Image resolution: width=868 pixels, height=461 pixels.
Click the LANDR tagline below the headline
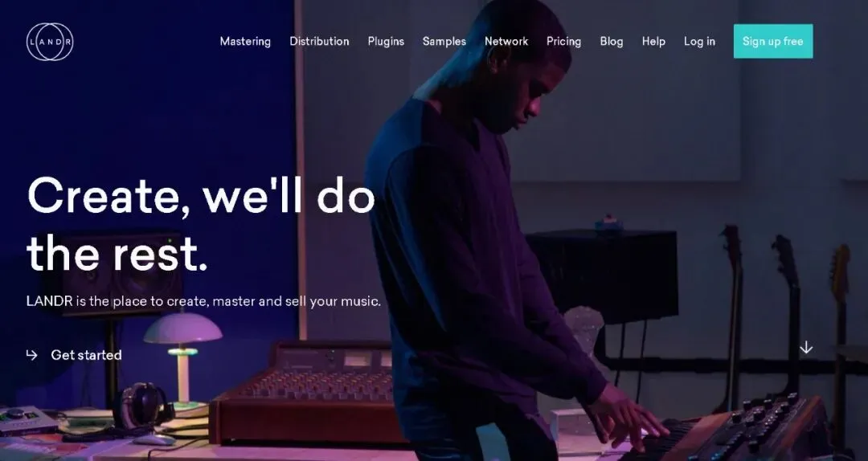tap(203, 302)
